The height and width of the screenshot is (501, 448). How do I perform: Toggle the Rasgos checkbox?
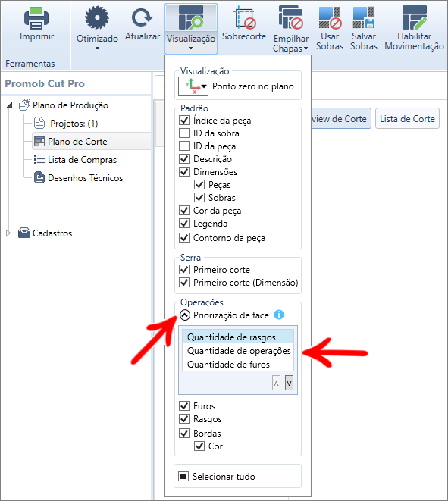tap(184, 418)
